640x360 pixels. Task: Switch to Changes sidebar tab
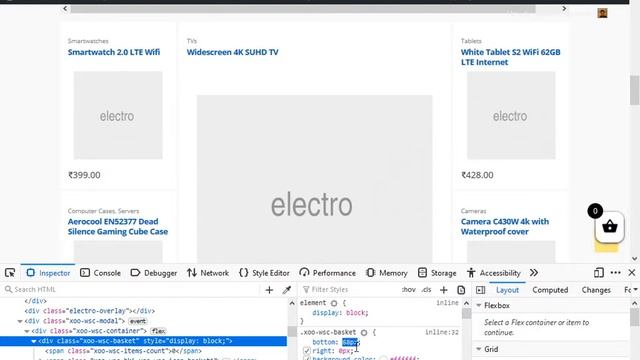click(x=596, y=290)
